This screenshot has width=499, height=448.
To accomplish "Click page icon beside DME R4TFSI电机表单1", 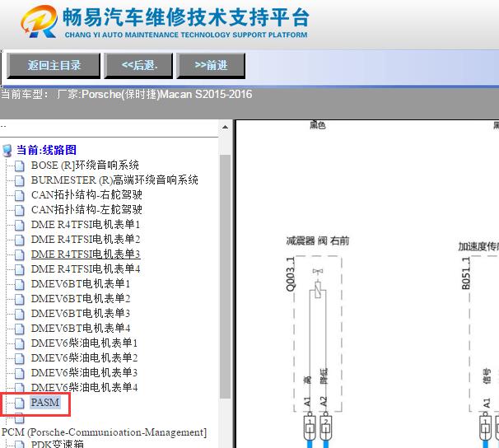I will (20, 226).
